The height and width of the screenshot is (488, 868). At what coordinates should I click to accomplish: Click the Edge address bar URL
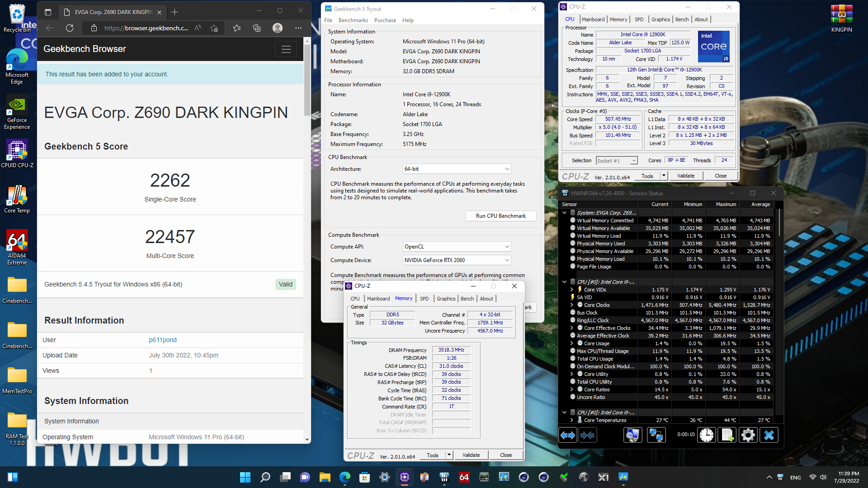coord(146,28)
